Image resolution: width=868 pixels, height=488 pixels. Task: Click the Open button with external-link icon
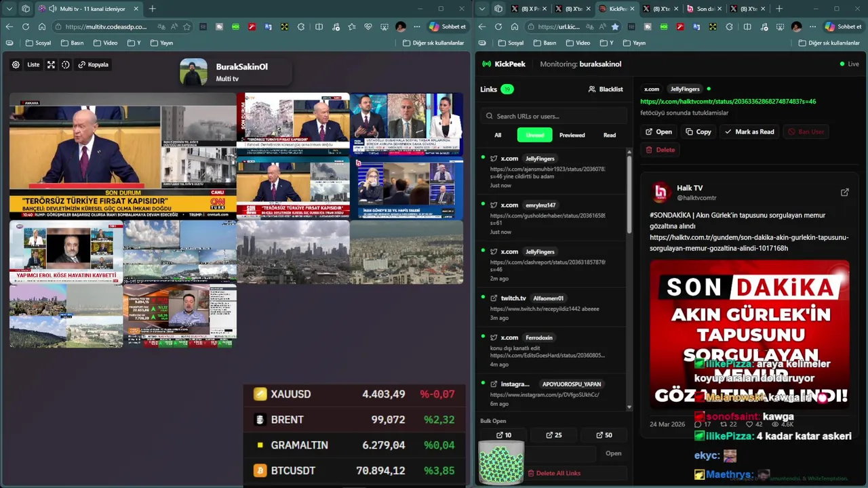[658, 131]
